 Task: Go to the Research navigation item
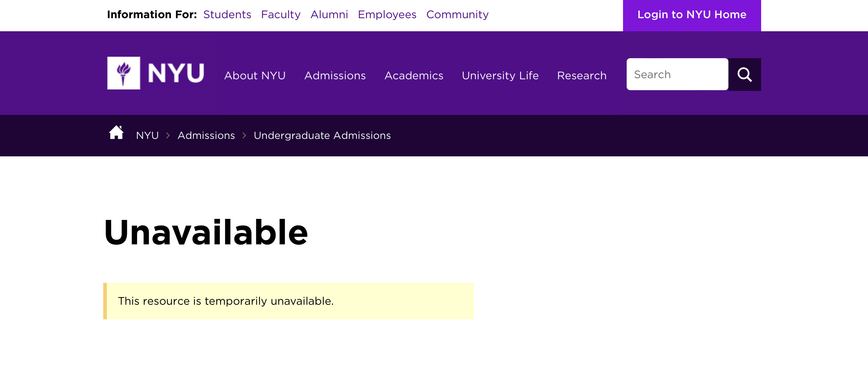[x=582, y=76]
